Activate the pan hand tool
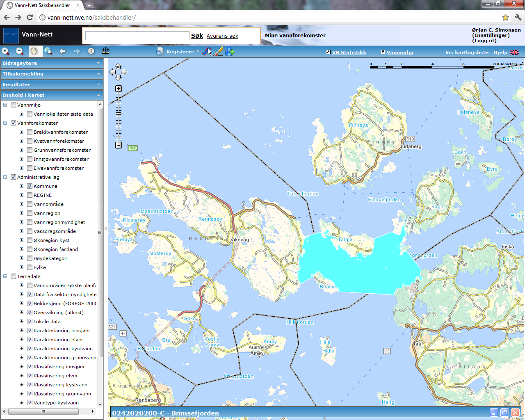The height and width of the screenshot is (420, 525). (34, 51)
